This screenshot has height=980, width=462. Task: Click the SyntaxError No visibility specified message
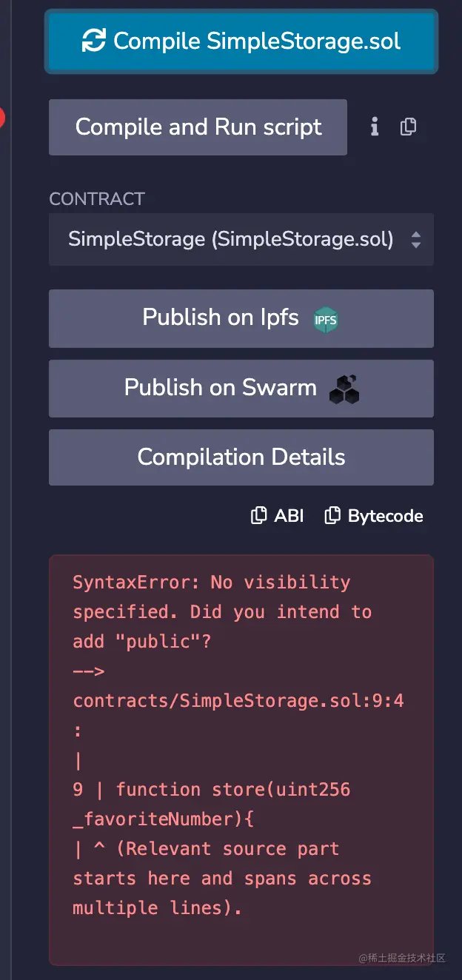pos(222,612)
